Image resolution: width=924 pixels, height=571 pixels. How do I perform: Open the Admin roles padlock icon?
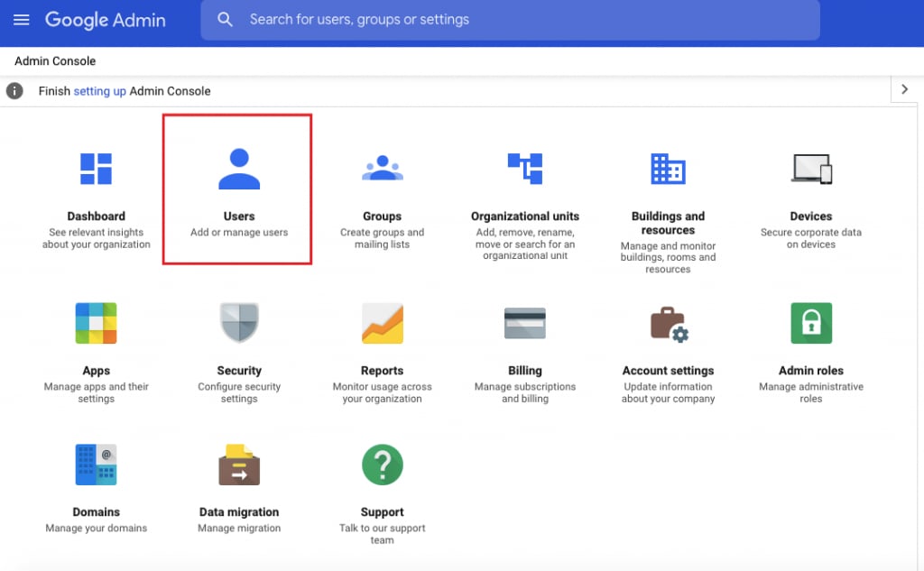(811, 323)
